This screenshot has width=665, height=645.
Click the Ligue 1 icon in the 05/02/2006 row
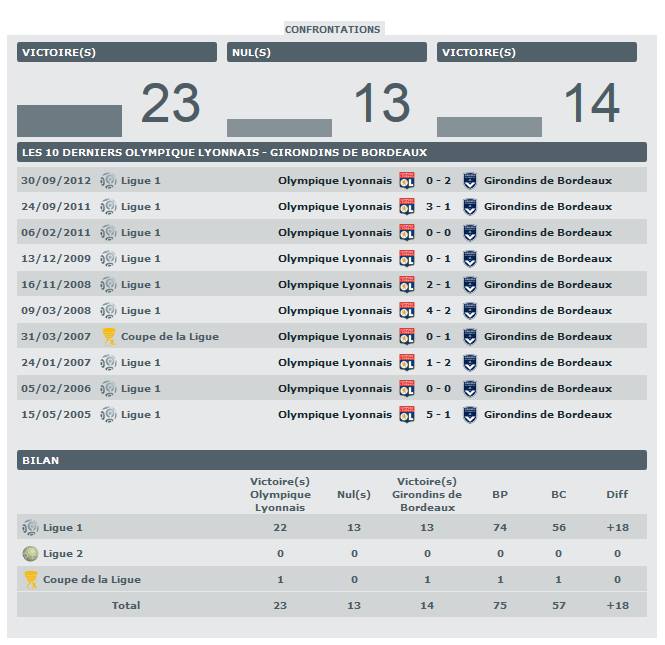[108, 389]
